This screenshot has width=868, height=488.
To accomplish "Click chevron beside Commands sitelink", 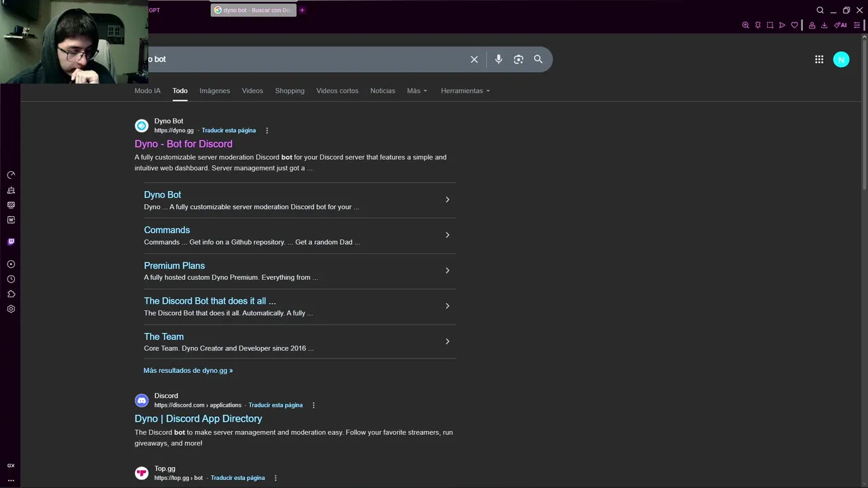I will coord(447,235).
